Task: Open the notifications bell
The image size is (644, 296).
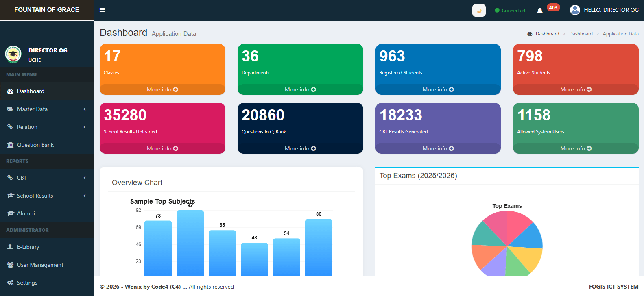Action: tap(540, 11)
